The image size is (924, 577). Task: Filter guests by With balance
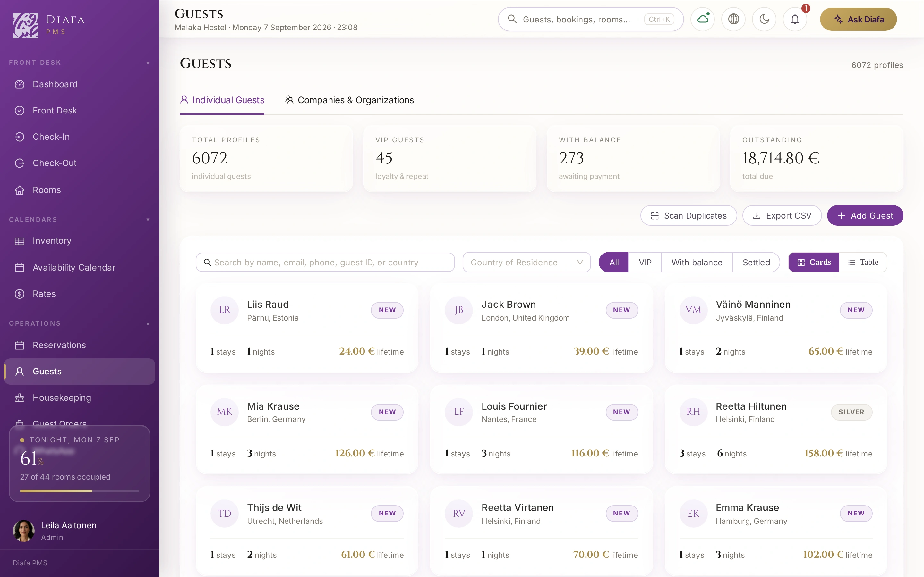(x=697, y=262)
